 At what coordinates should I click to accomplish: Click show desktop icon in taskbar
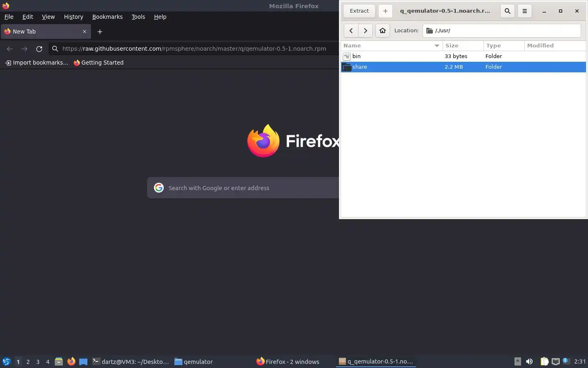pos(83,361)
